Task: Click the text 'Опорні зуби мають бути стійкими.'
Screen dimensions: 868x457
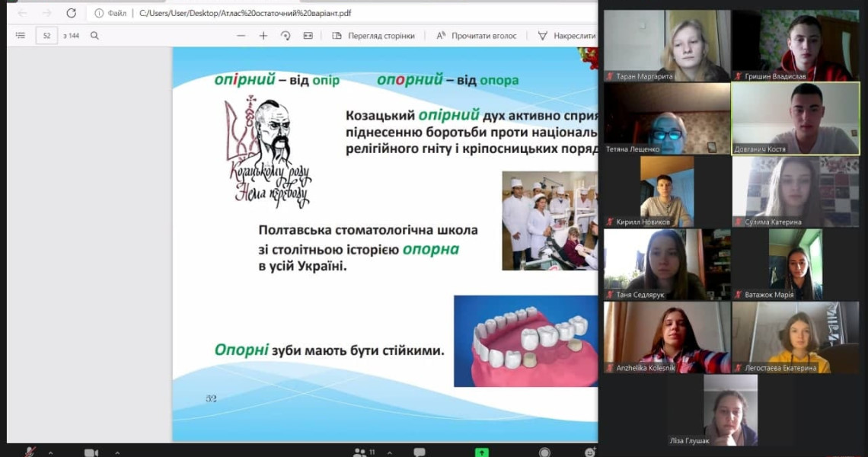Action: (x=330, y=350)
